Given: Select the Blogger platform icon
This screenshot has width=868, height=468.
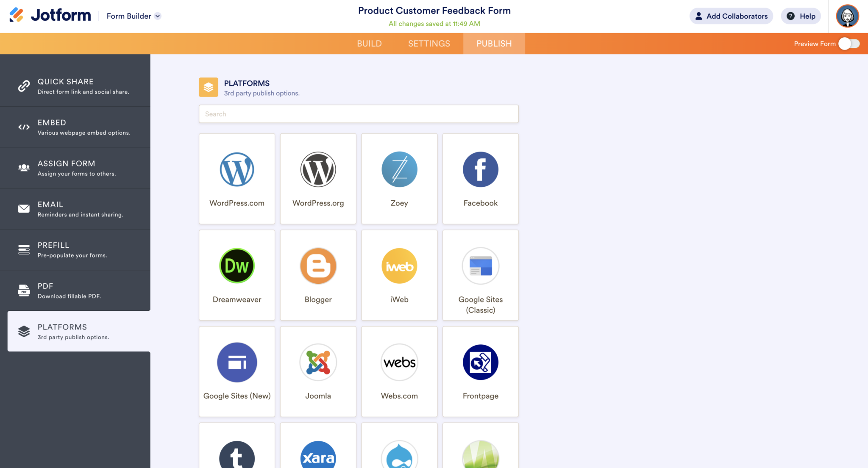Looking at the screenshot, I should click(x=318, y=275).
